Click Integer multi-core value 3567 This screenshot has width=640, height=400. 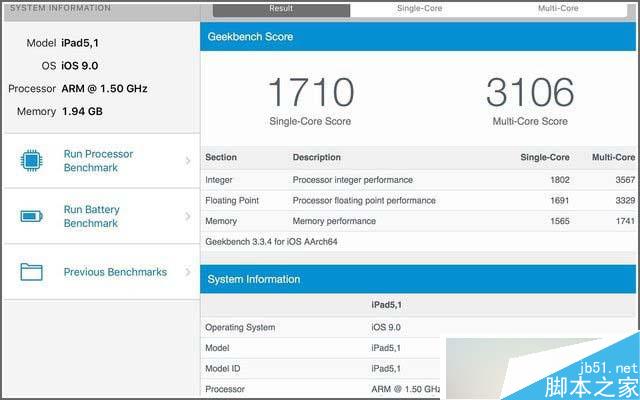pos(625,180)
